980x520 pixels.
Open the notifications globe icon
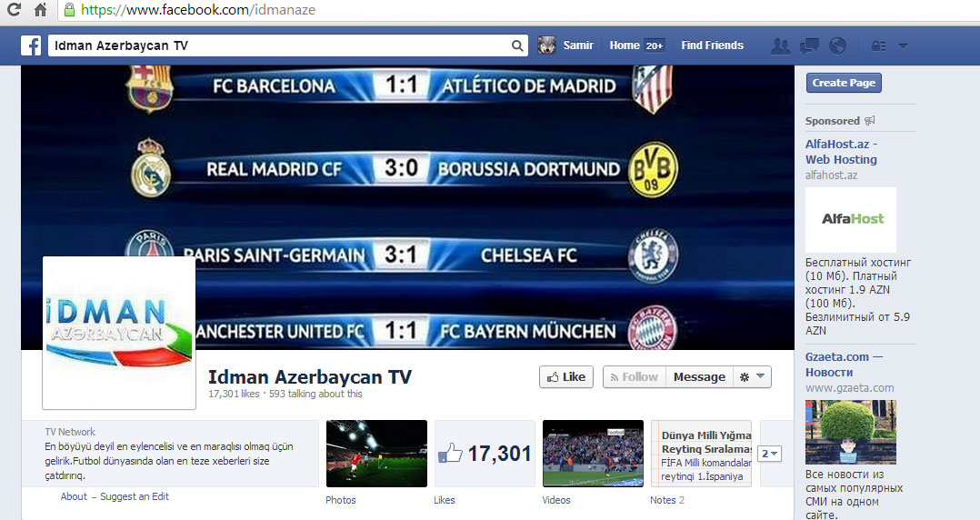tap(837, 45)
